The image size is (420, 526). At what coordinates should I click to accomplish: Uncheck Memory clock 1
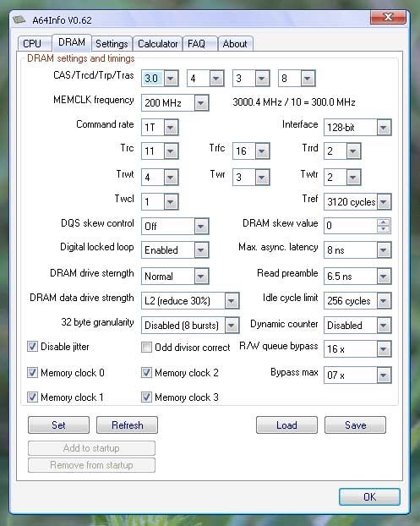pyautogui.click(x=32, y=397)
